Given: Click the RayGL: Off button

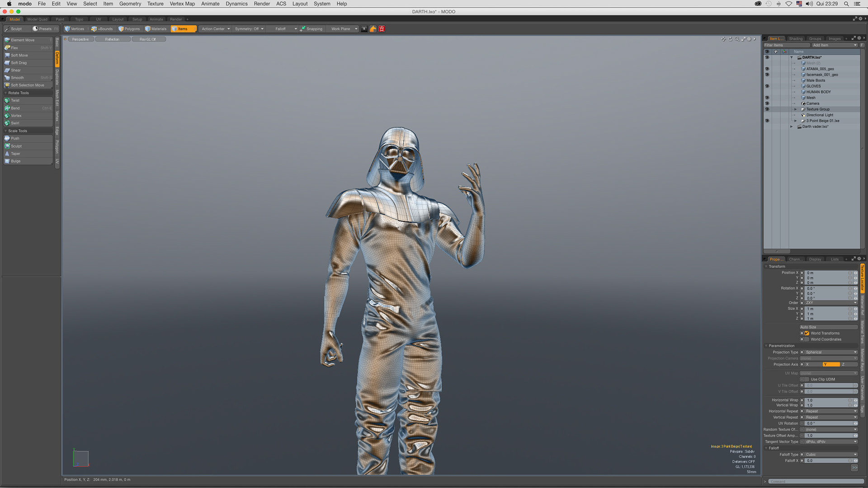Looking at the screenshot, I should click(x=148, y=39).
